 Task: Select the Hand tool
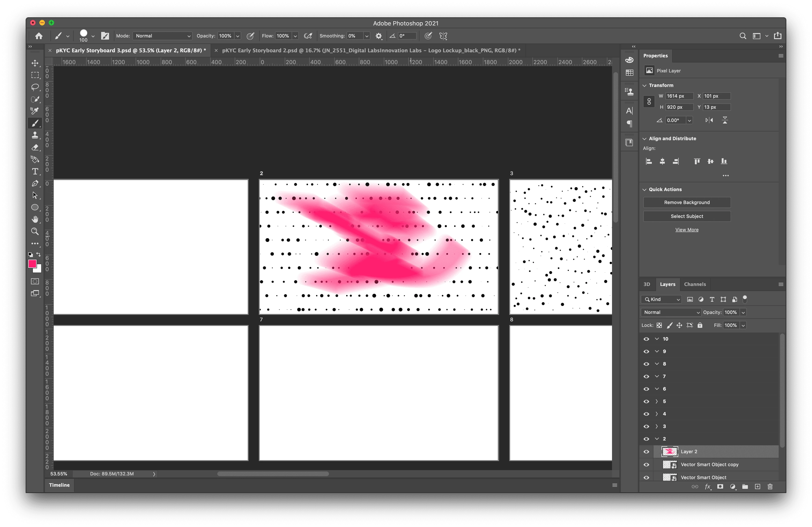click(35, 219)
